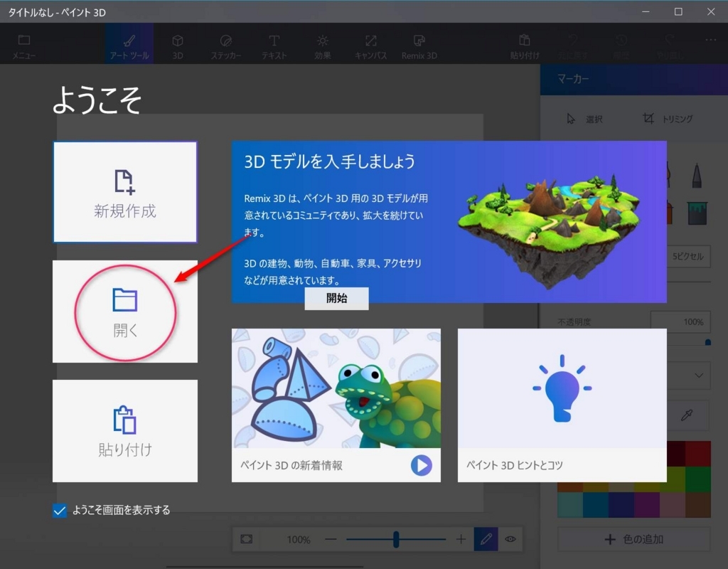
Task: Toggle the pencil edit mode icon
Action: pyautogui.click(x=486, y=539)
